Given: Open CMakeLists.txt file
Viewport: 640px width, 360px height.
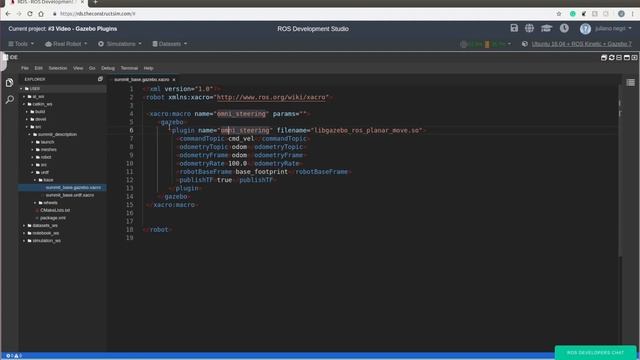Looking at the screenshot, I should point(55,210).
